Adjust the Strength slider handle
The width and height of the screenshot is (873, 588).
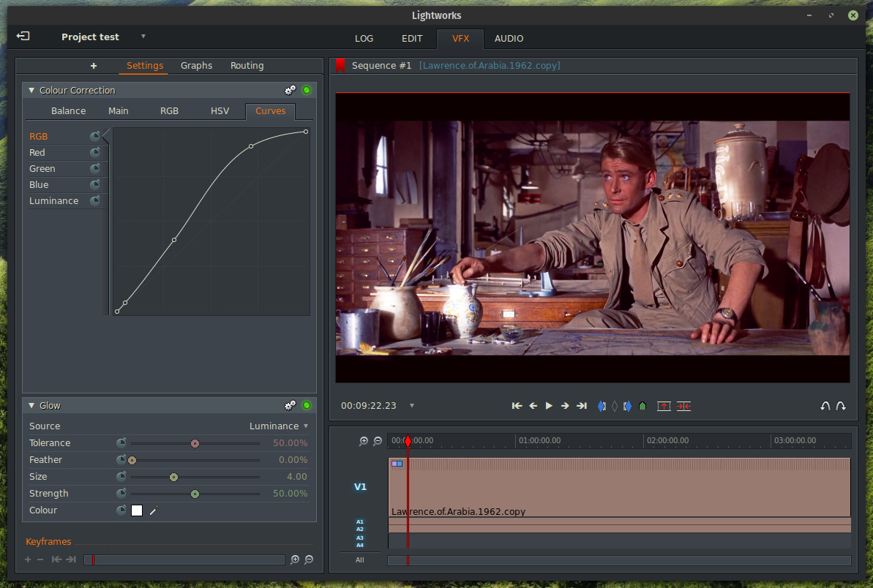[x=195, y=494]
